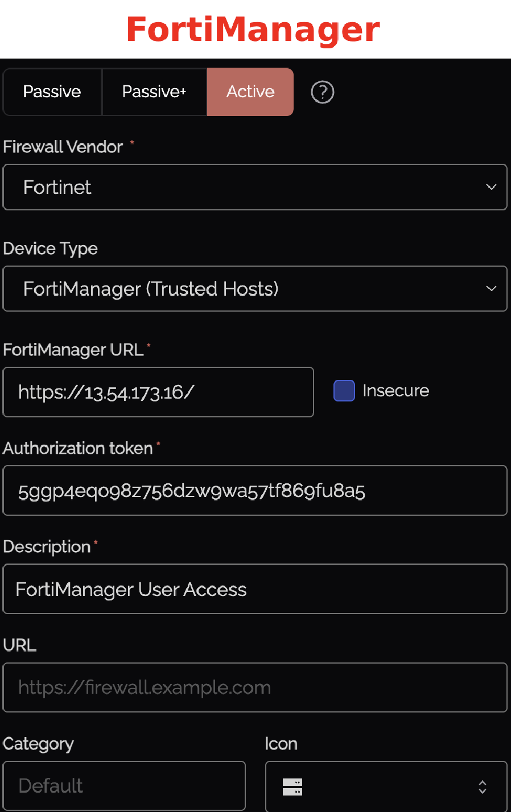Click the Firewall Vendor chevron arrow
This screenshot has width=511, height=812.
click(x=491, y=187)
